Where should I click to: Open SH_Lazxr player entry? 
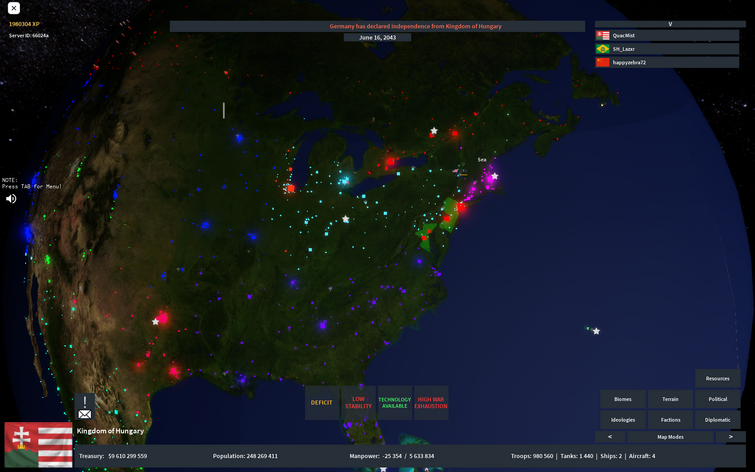click(x=667, y=49)
